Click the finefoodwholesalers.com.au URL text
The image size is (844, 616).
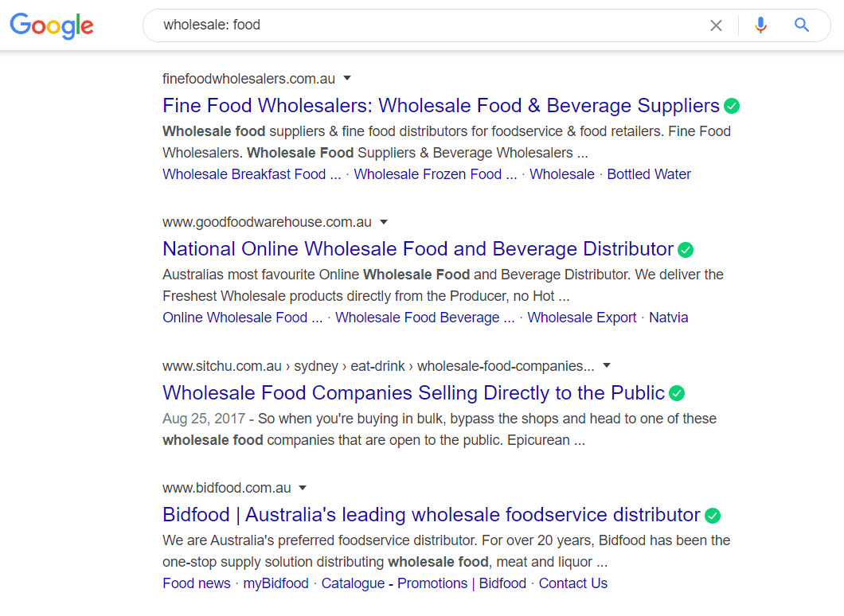[248, 79]
